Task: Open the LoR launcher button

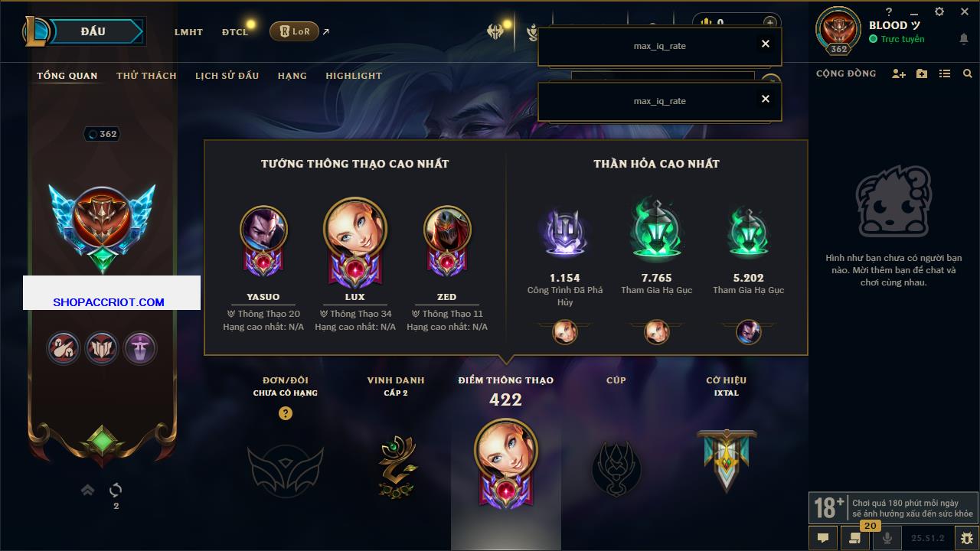Action: [294, 31]
